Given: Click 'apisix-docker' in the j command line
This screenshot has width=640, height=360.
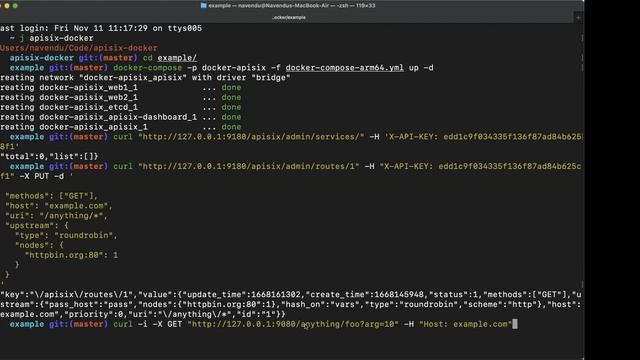Looking at the screenshot, I should coord(61,38).
